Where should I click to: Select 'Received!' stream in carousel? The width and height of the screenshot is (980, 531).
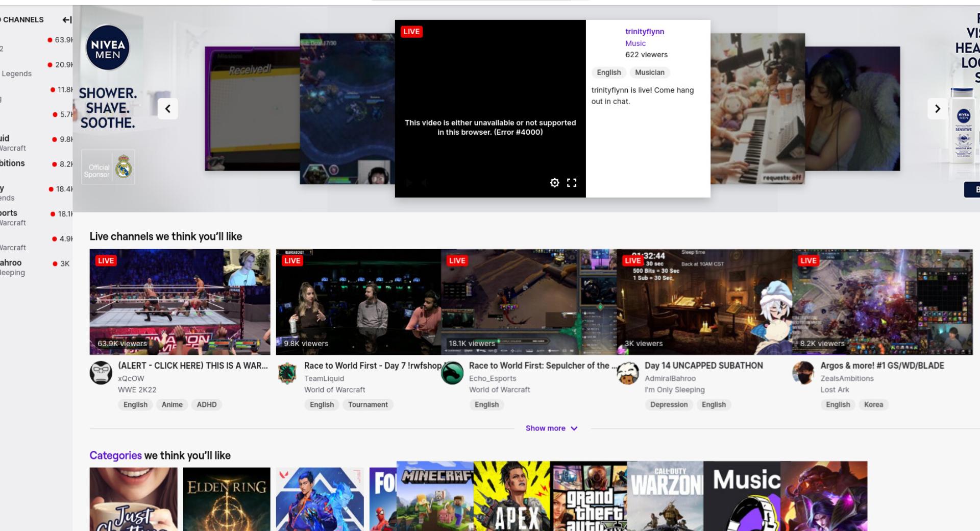[x=252, y=109]
